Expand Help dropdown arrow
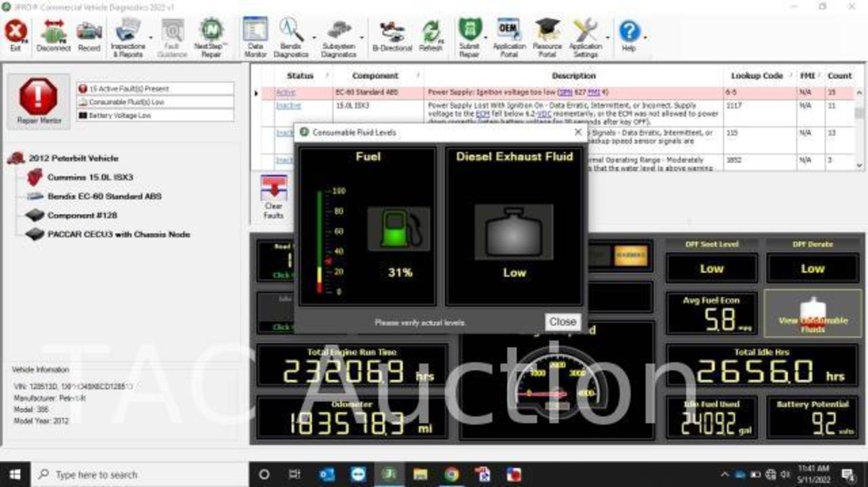The image size is (868, 487). (645, 38)
